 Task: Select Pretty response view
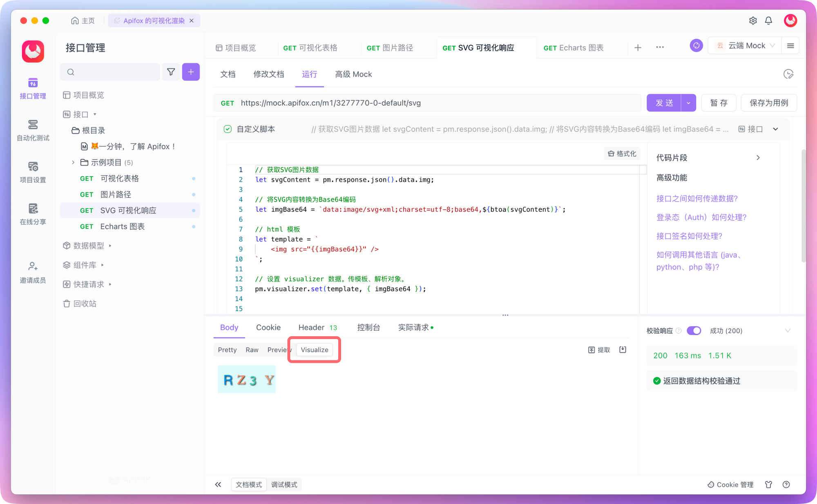[x=227, y=350]
